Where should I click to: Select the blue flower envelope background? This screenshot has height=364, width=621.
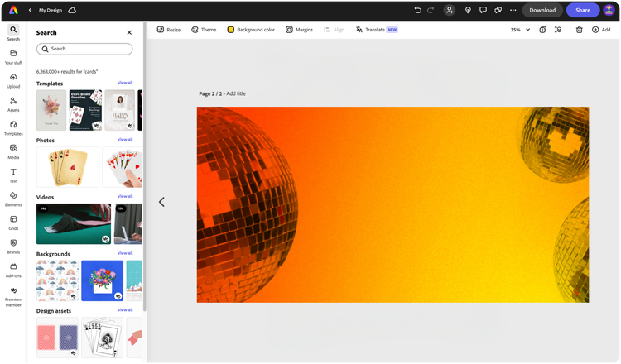pos(102,280)
